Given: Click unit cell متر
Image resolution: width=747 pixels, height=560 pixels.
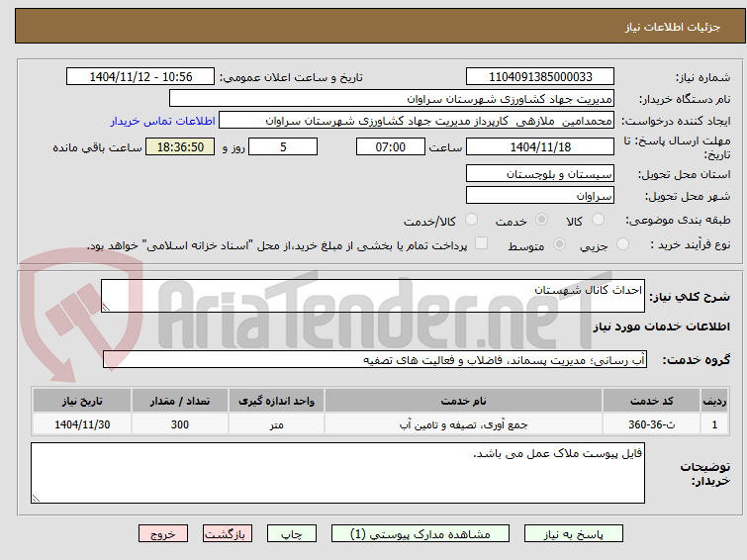Looking at the screenshot, I should (276, 424).
